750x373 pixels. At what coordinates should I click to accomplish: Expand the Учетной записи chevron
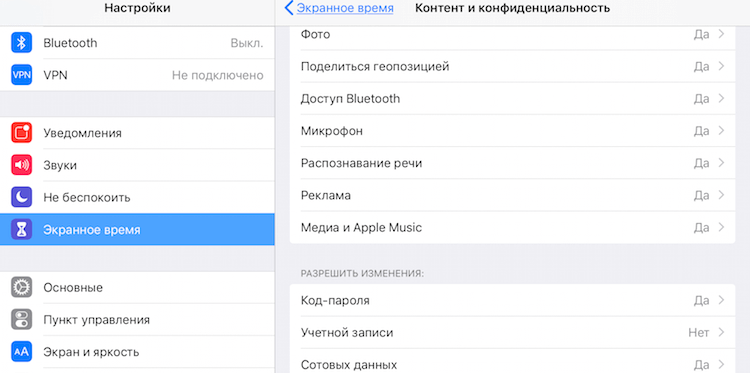pyautogui.click(x=721, y=332)
